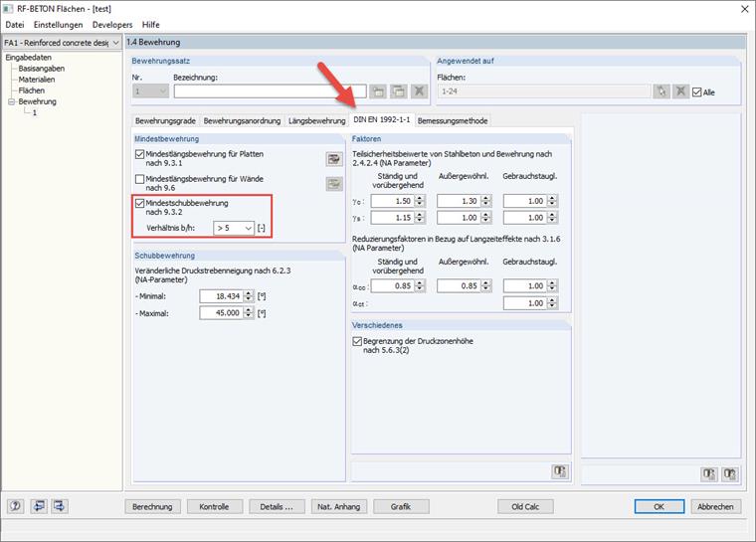Toggle Mindestschubbewehrung nach 9.3.2 checkbox
Viewport: 756px width, 542px height.
pos(140,203)
